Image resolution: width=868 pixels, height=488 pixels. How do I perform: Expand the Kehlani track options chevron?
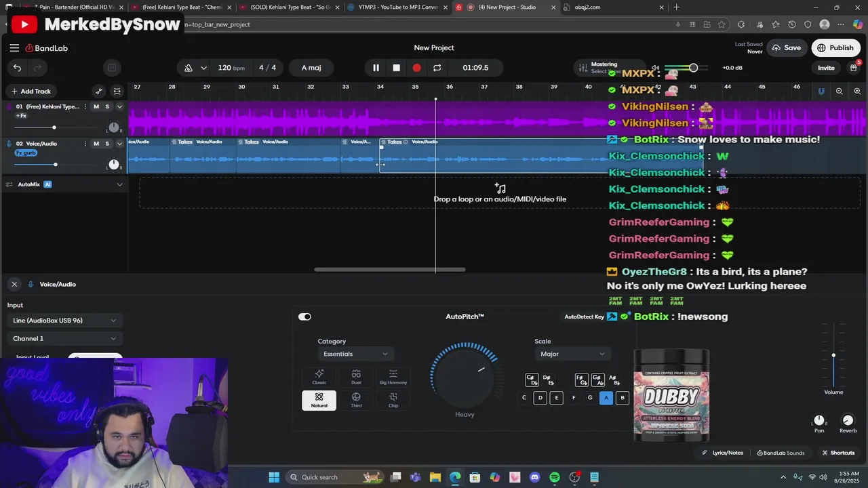(x=119, y=106)
